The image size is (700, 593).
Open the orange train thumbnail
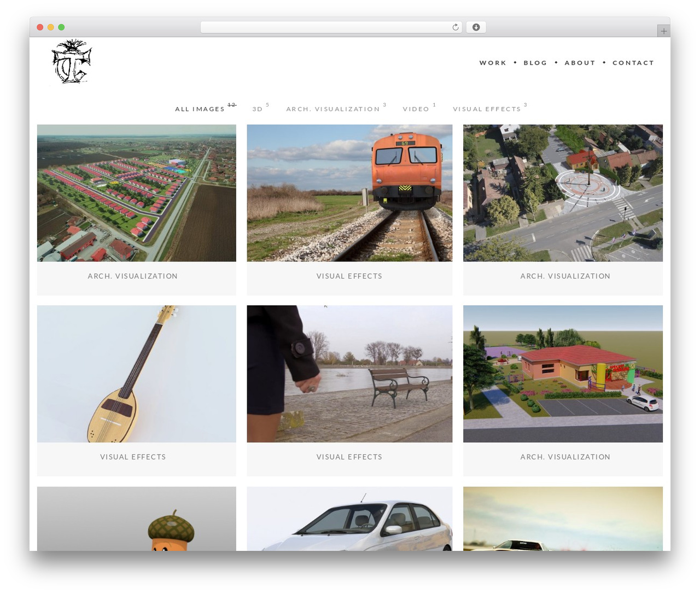tap(349, 193)
